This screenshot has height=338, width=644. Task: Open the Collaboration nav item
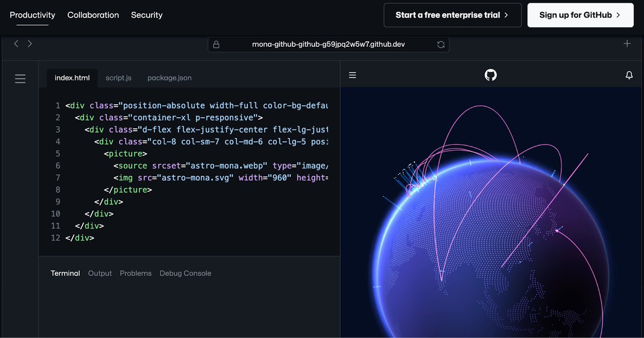(x=93, y=15)
